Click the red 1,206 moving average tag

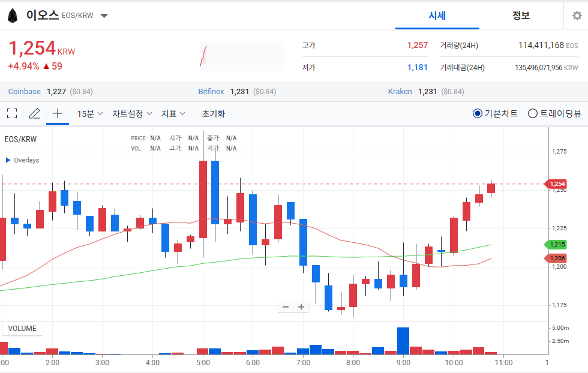556,258
